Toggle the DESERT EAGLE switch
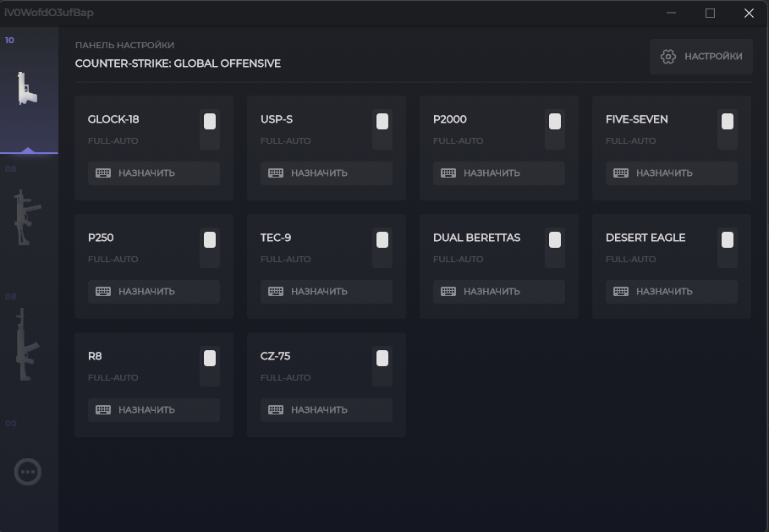The image size is (769, 532). click(728, 248)
